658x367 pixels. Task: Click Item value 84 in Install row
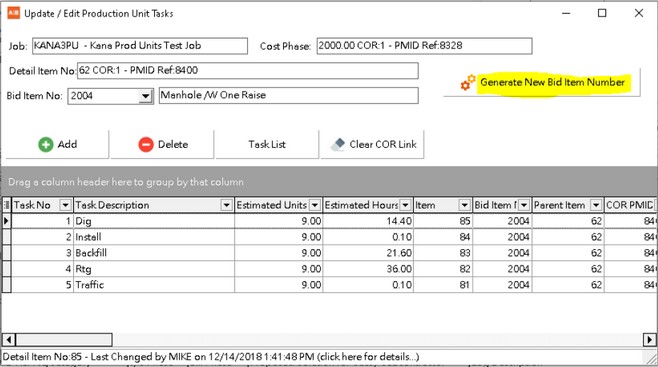coord(443,237)
